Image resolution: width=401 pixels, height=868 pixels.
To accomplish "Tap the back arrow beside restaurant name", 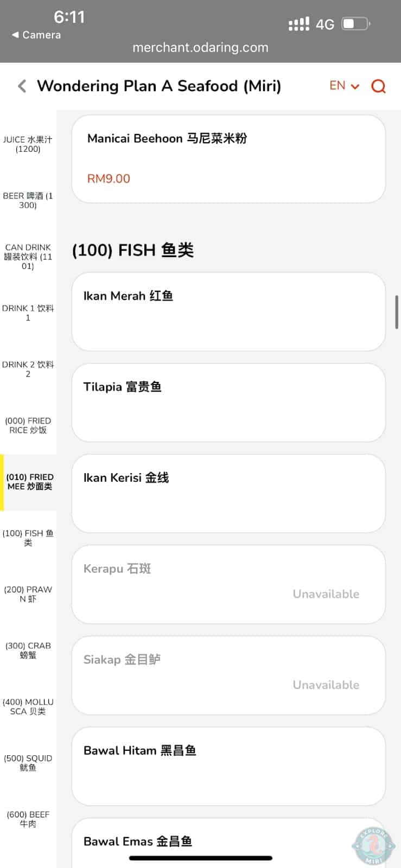I will [22, 86].
